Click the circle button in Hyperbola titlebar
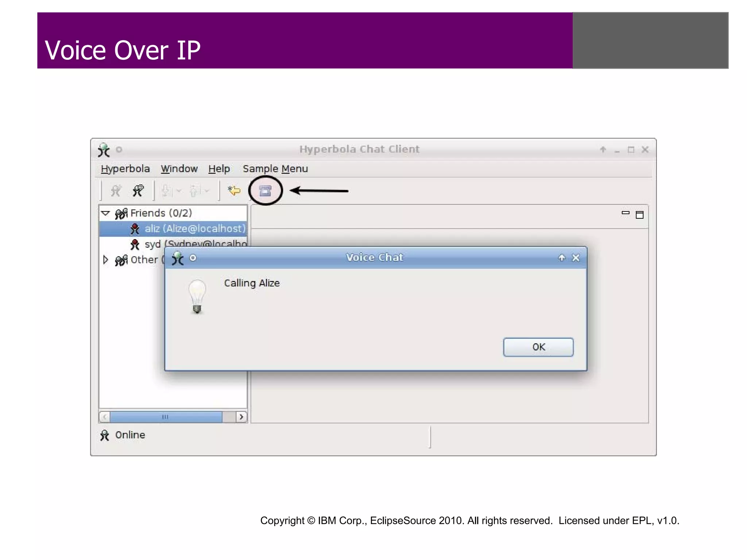The width and height of the screenshot is (747, 560). coord(119,149)
